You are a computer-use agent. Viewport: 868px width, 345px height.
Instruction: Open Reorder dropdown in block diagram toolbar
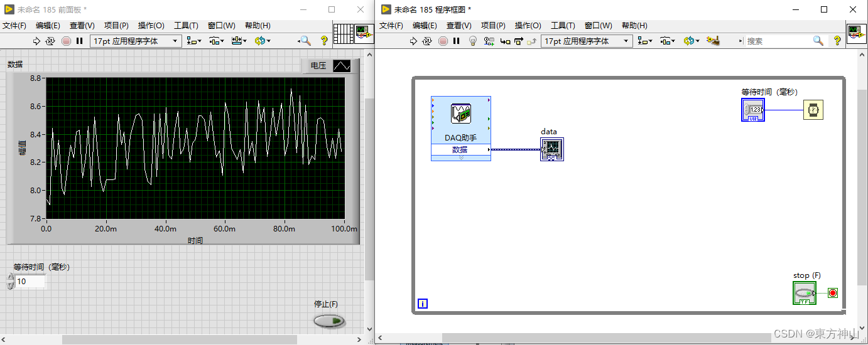[x=692, y=41]
